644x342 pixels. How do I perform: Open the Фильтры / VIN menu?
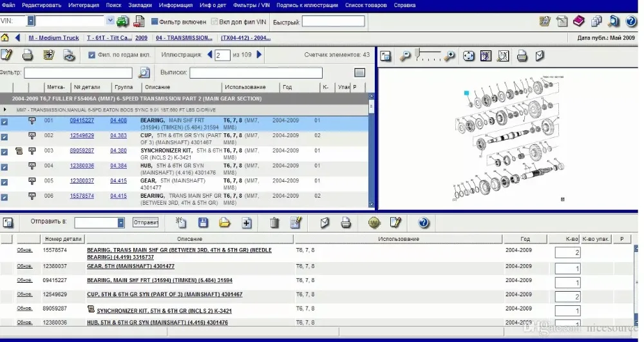pyautogui.click(x=251, y=5)
